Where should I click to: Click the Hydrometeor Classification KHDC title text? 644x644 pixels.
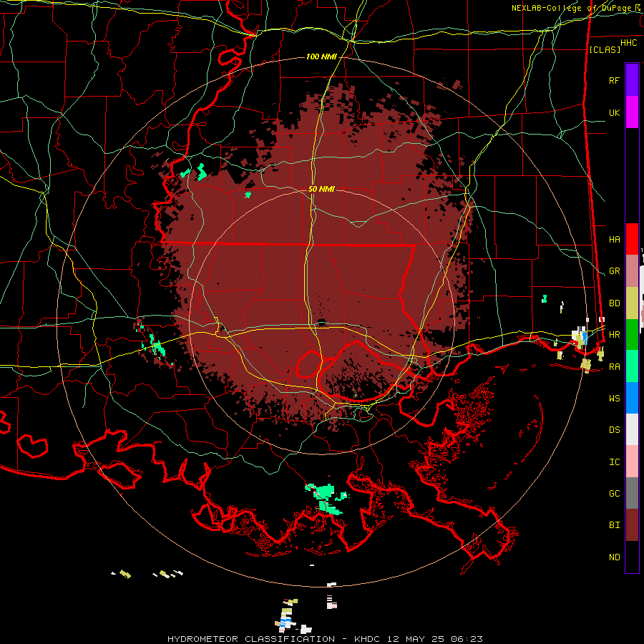(325, 639)
